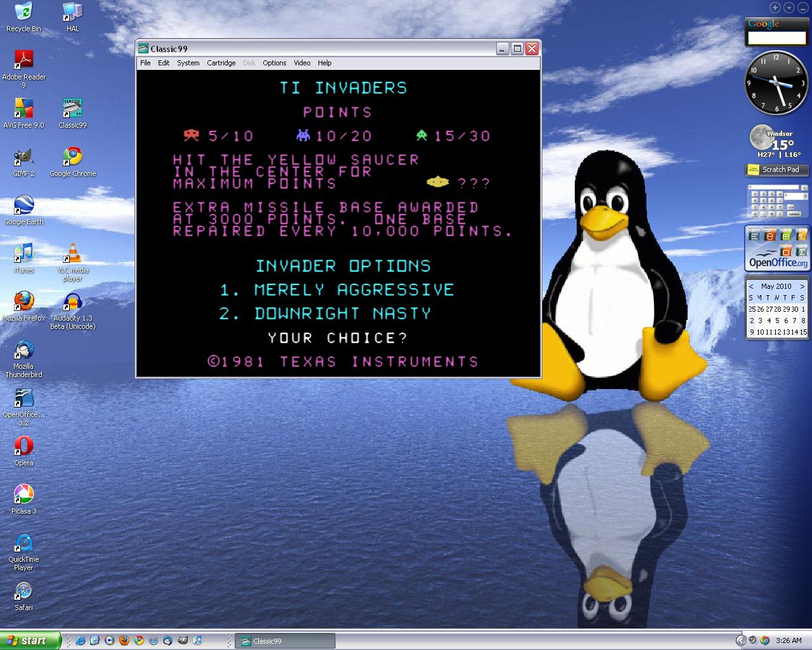Select the Safari desktop shortcut
Screen dimensions: 812x650
click(x=23, y=595)
